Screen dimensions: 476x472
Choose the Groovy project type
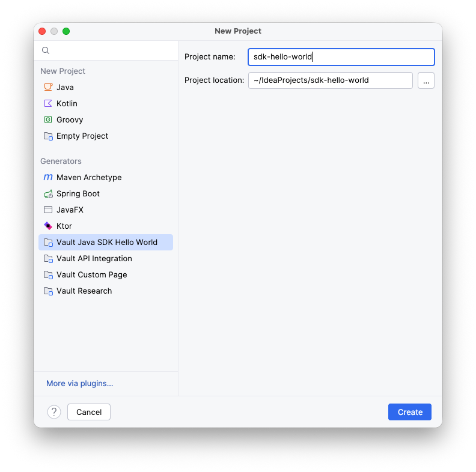(106, 120)
